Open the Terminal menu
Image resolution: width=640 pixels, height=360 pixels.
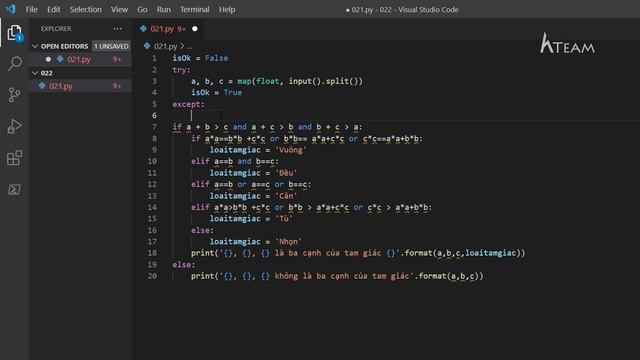click(195, 9)
